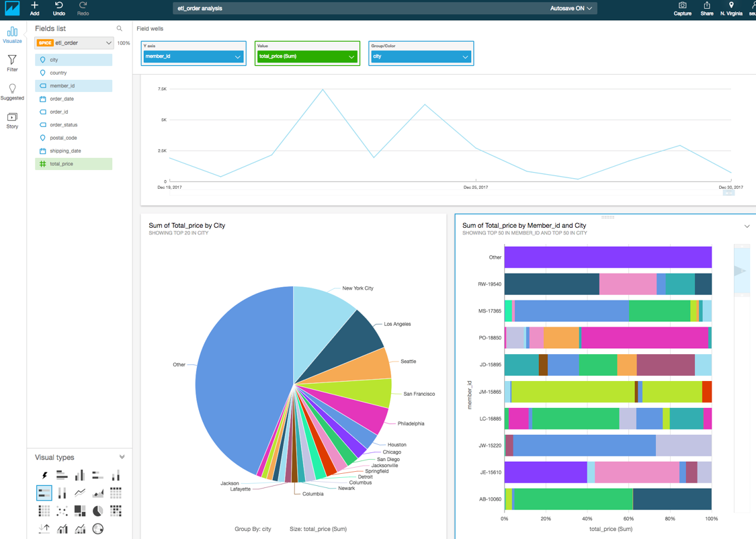Click the Los Angeles pie label
This screenshot has width=756, height=539.
pyautogui.click(x=397, y=324)
